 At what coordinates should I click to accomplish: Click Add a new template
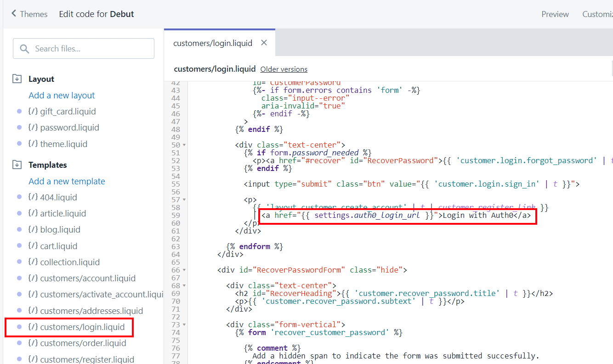[x=67, y=182]
